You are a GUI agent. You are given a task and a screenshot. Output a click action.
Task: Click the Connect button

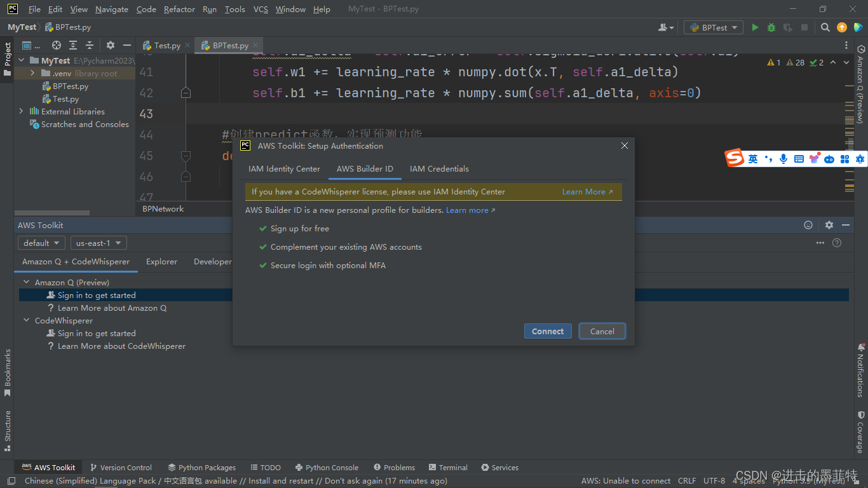tap(548, 331)
